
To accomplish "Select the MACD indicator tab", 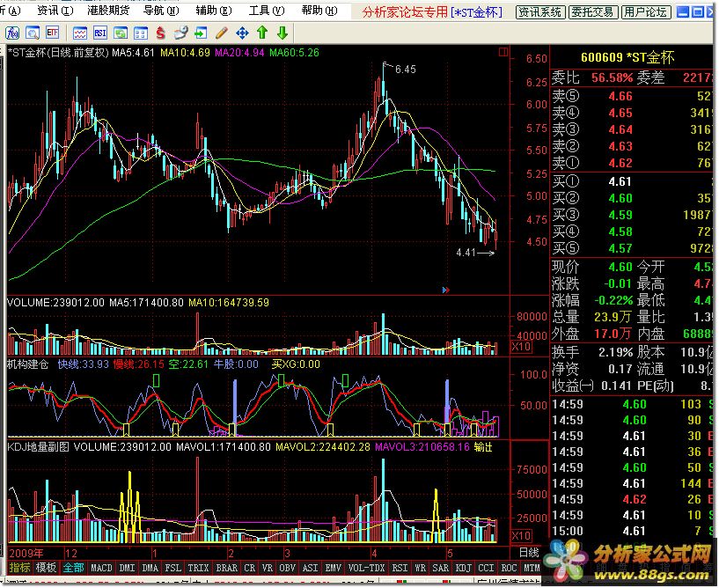I will click(101, 568).
